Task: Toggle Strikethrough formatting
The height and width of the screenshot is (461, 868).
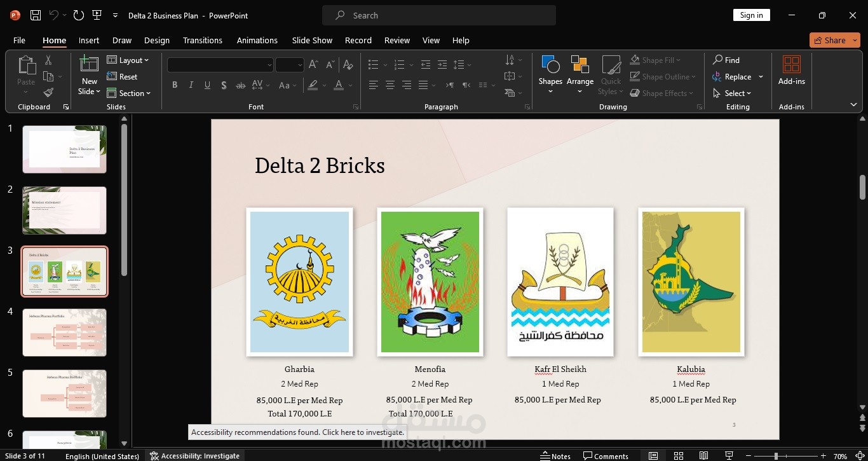Action: coord(240,85)
